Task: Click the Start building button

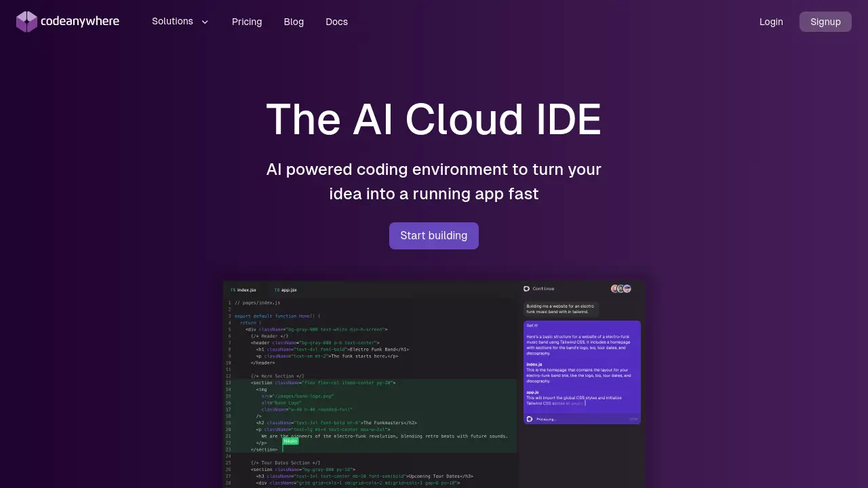Action: click(434, 236)
